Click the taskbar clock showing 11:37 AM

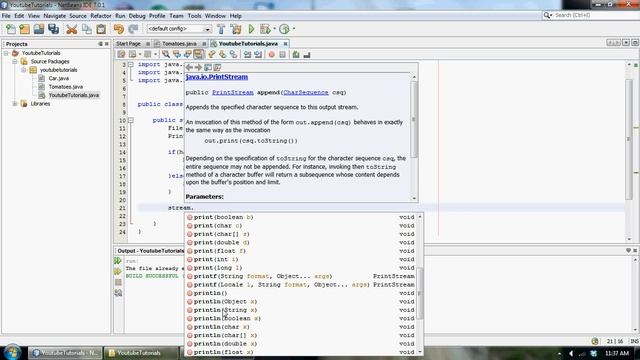click(x=617, y=353)
